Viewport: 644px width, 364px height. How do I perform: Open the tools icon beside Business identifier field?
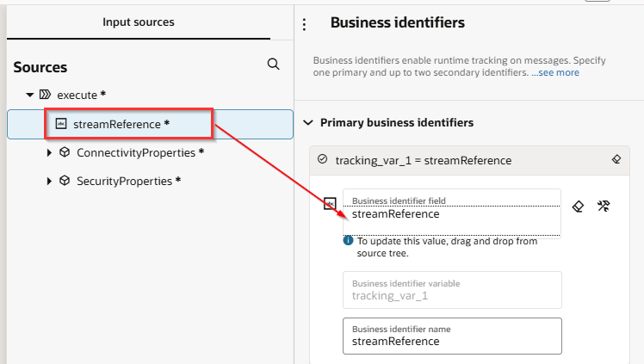point(604,207)
